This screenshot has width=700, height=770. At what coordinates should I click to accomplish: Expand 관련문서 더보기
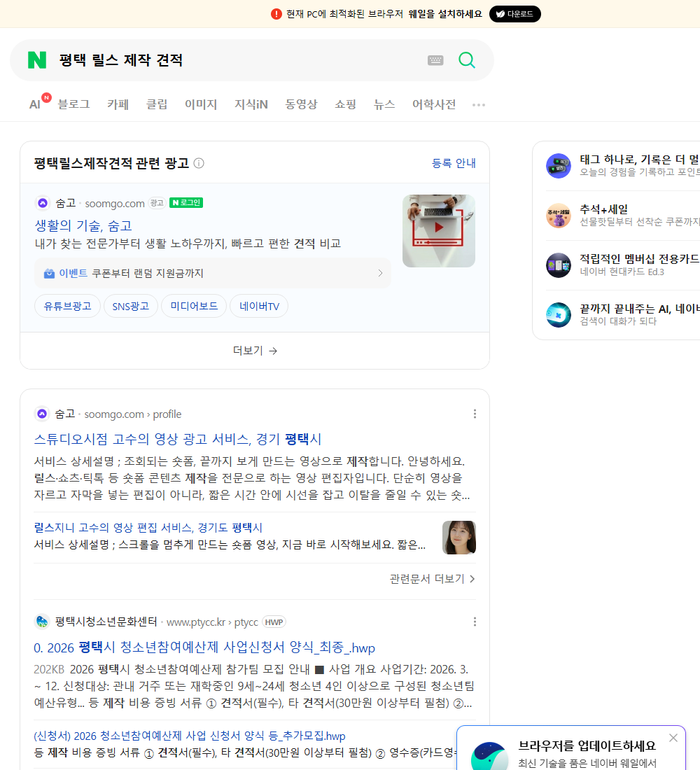pos(433,579)
